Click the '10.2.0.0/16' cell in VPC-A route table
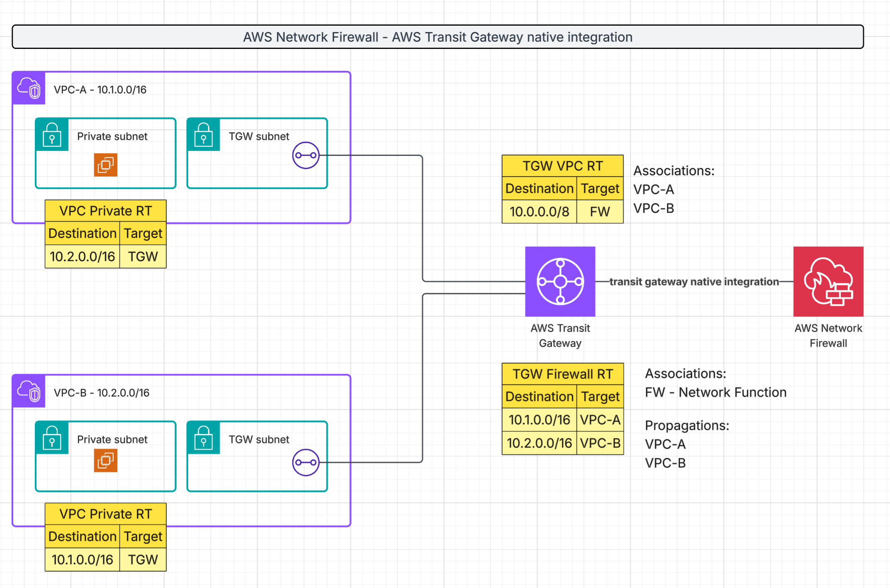This screenshot has height=588, width=890. (x=83, y=257)
